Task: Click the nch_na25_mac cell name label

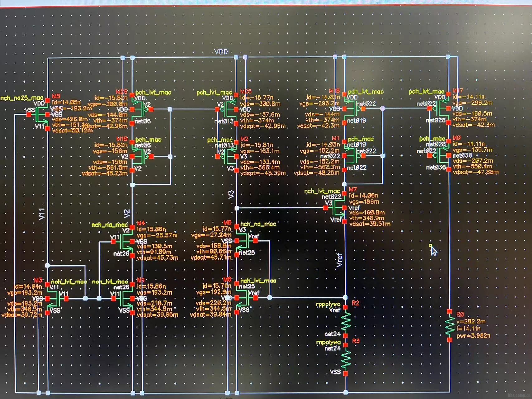Action: 22,98
